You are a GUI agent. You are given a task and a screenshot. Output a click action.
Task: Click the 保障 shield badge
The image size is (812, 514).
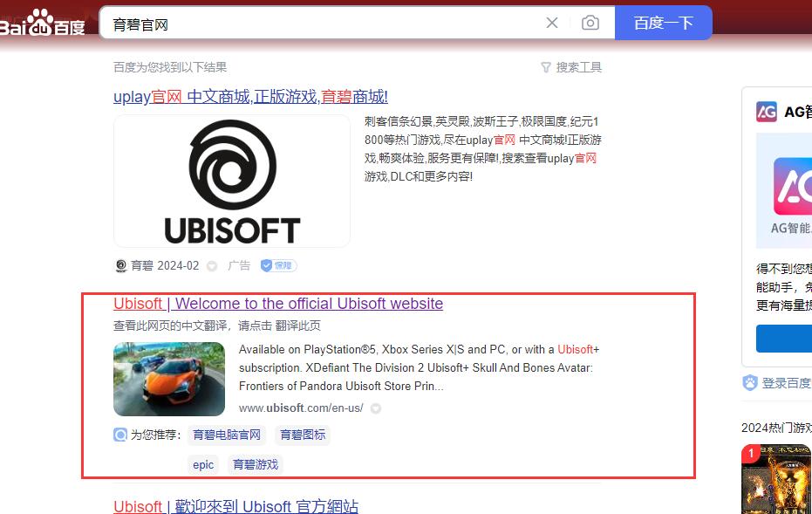tap(278, 266)
